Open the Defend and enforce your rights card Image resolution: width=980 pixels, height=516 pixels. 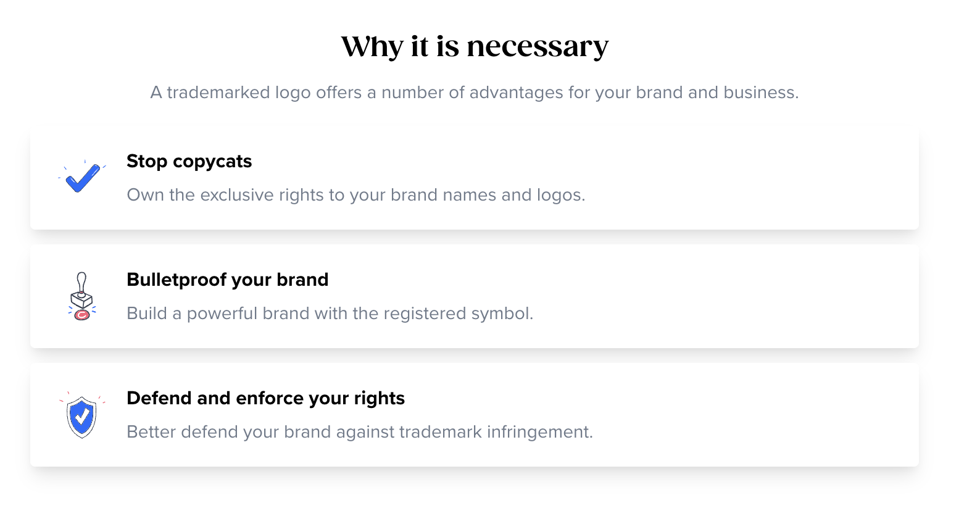click(475, 415)
